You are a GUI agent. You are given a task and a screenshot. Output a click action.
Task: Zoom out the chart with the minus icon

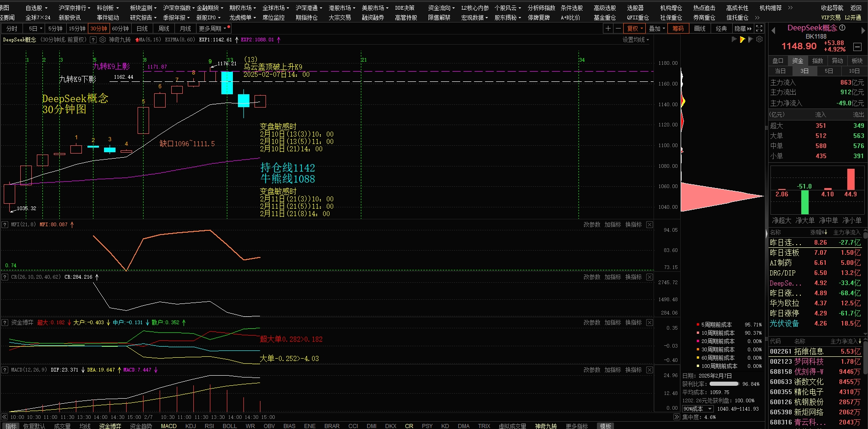(618, 29)
